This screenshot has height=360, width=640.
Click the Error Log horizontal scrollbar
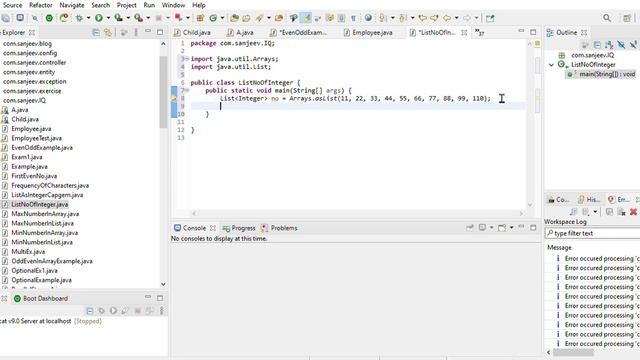573,352
